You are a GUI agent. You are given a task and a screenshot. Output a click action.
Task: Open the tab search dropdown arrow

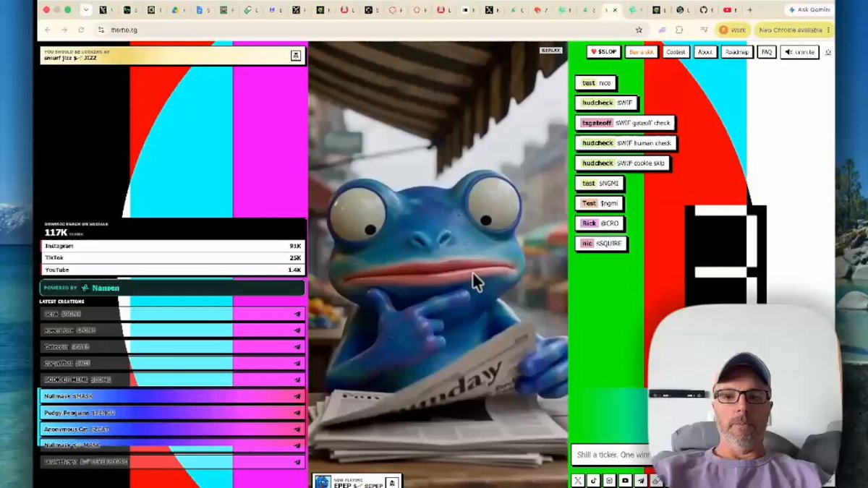tap(86, 10)
